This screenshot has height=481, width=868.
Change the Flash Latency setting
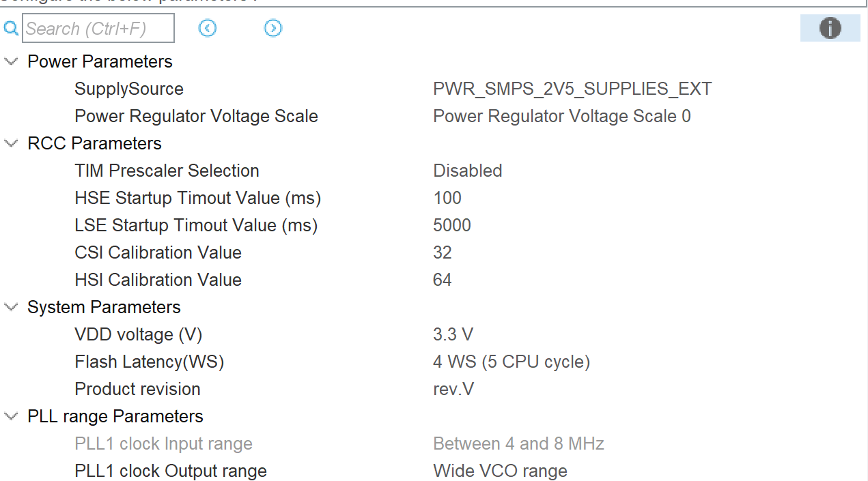512,362
